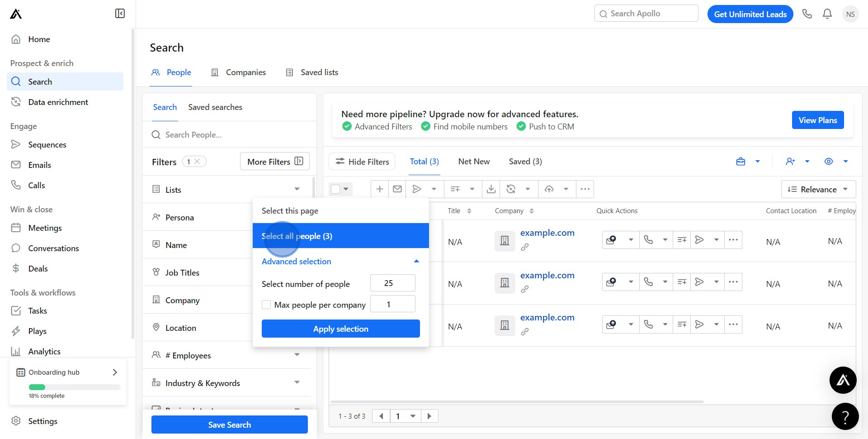Image resolution: width=868 pixels, height=439 pixels.
Task: Open the help question mark button
Action: click(x=845, y=416)
